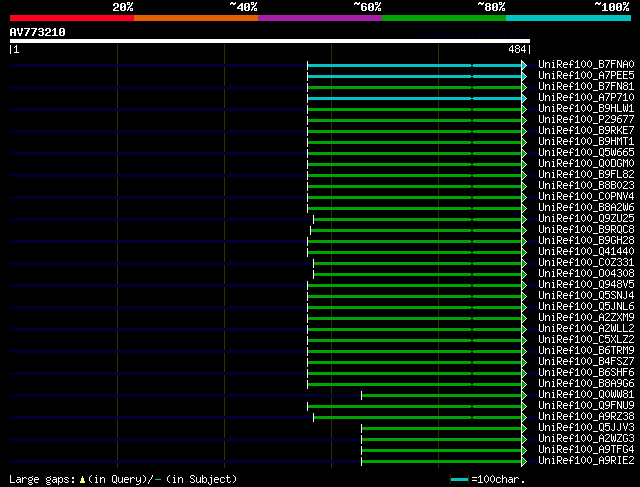Click the red 20% identity legend segment
Image resolution: width=640 pixels, height=487 pixels.
[x=72, y=18]
